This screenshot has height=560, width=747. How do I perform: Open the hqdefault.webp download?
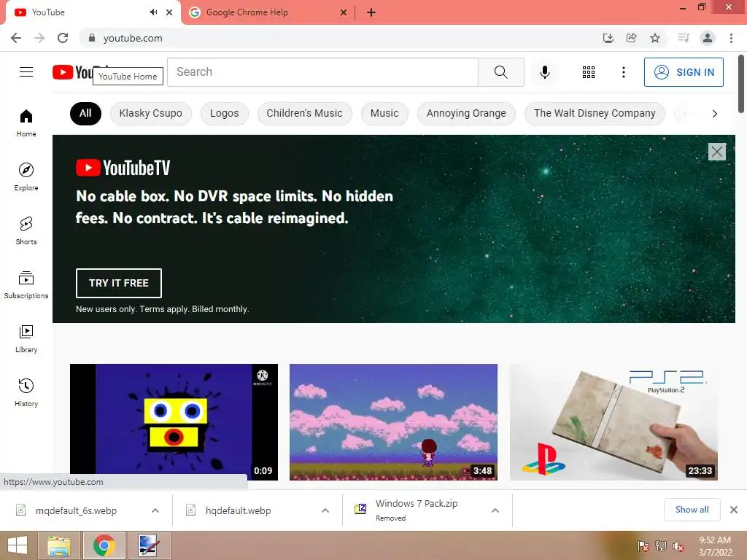(239, 510)
